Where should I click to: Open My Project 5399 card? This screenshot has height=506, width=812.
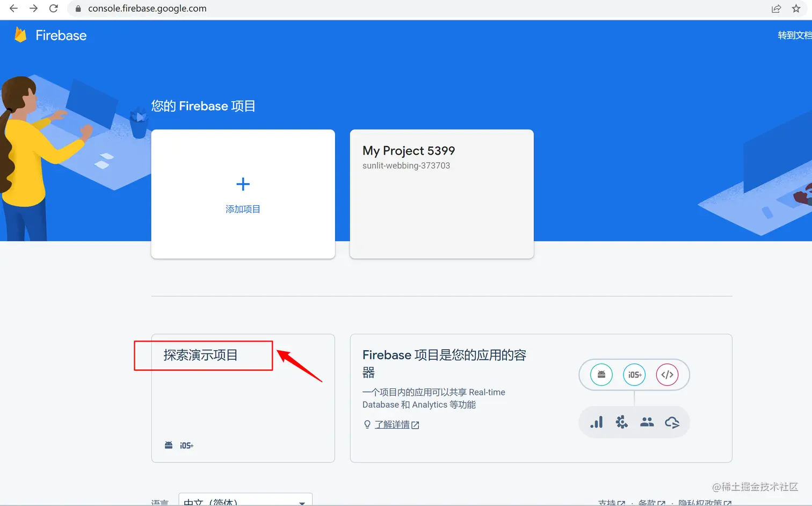click(x=441, y=194)
